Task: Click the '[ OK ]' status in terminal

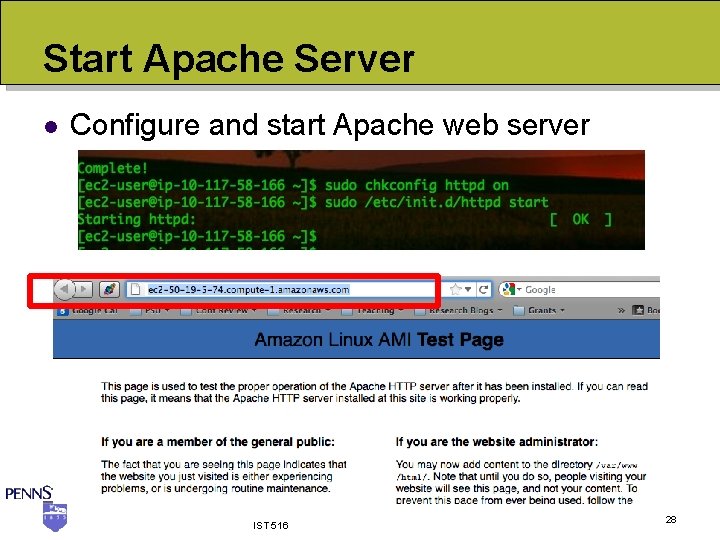Action: point(581,219)
